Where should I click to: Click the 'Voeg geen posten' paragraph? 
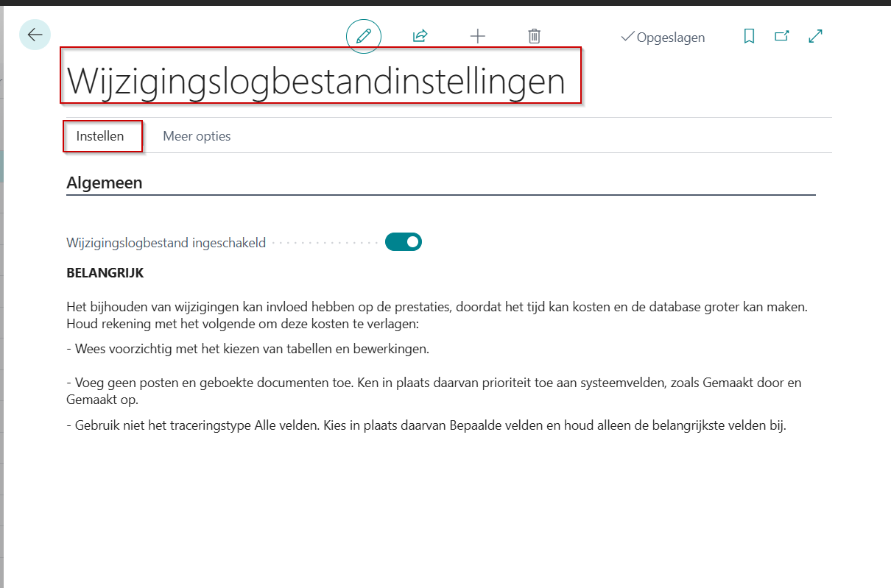tap(434, 392)
